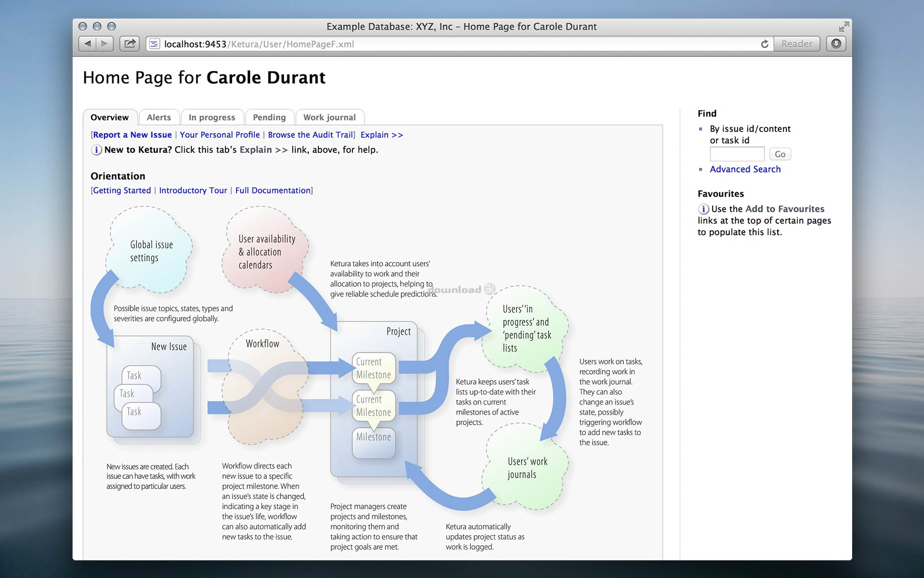Launch the Introductory Tour link
924x578 pixels.
tap(193, 190)
